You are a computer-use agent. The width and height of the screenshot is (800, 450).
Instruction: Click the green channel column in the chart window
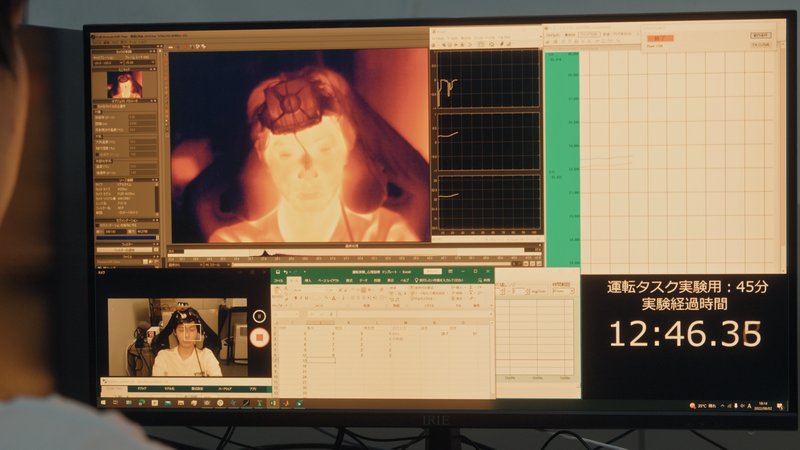point(562,159)
